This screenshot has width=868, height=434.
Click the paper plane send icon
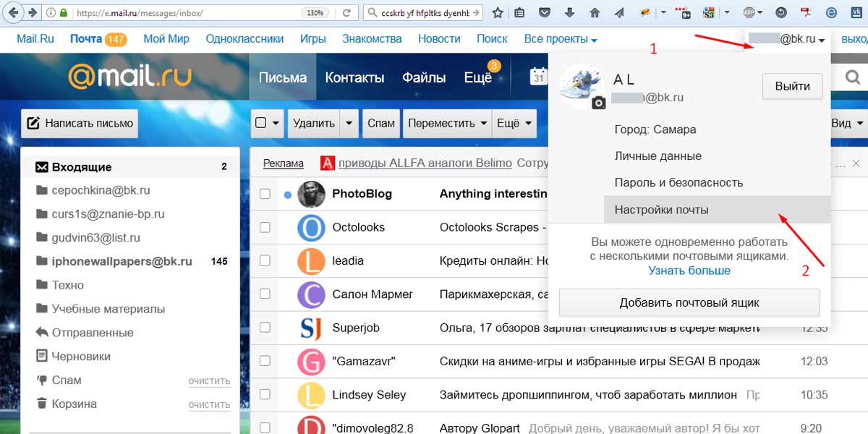(x=619, y=12)
